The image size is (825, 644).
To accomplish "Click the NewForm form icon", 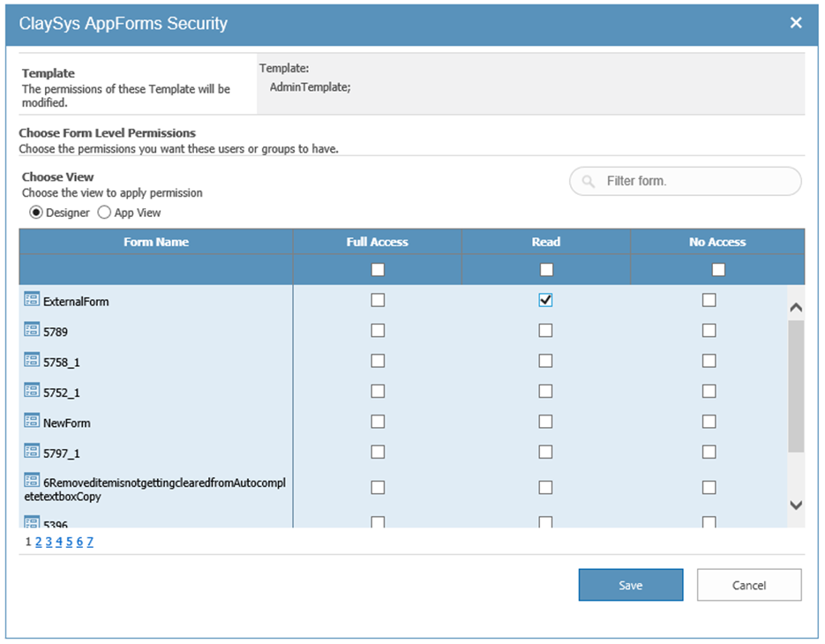I will [32, 421].
